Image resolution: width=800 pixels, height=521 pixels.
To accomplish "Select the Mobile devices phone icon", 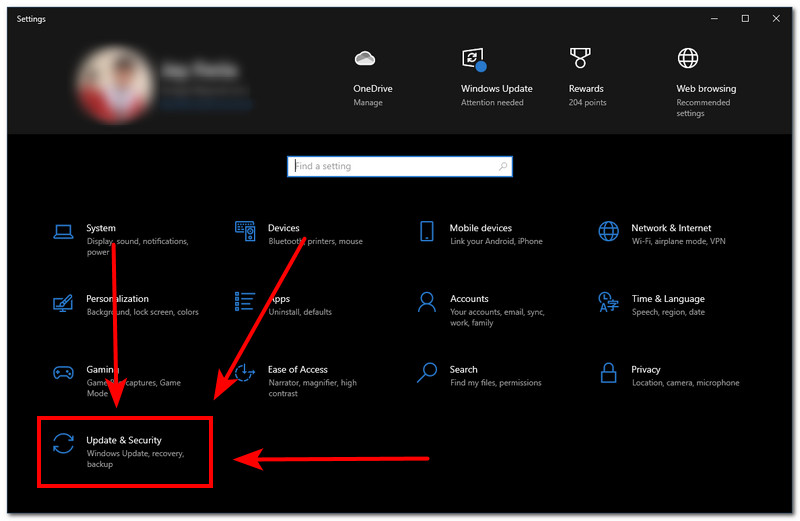I will pos(427,232).
